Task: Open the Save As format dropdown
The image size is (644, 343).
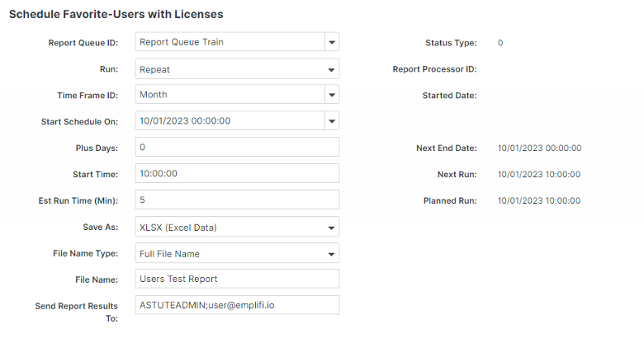Action: [331, 227]
